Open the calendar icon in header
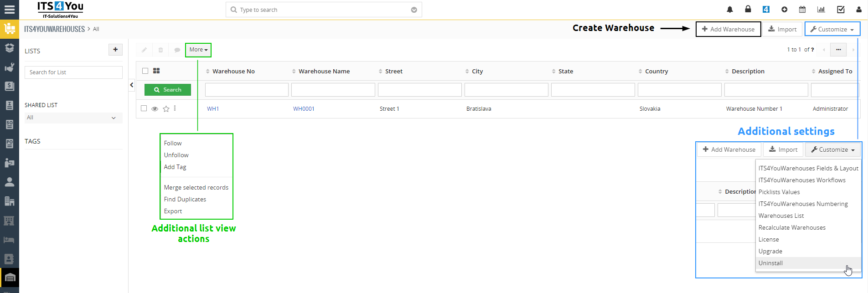 pos(802,10)
